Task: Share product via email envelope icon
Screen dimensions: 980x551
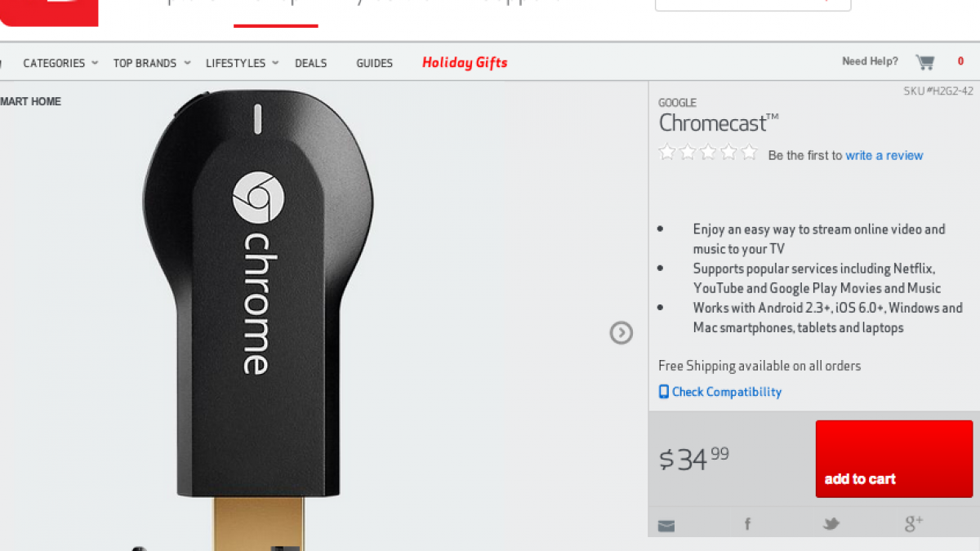Action: tap(666, 527)
